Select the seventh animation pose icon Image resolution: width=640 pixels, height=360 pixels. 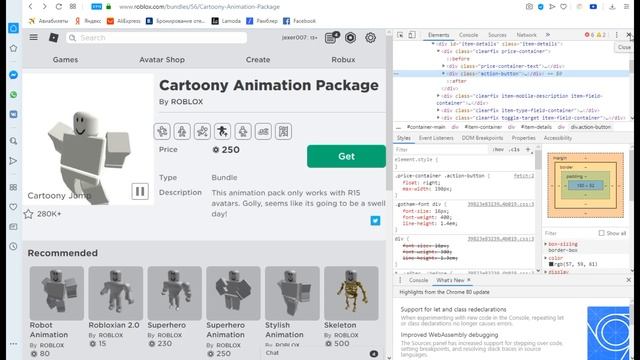[283, 131]
